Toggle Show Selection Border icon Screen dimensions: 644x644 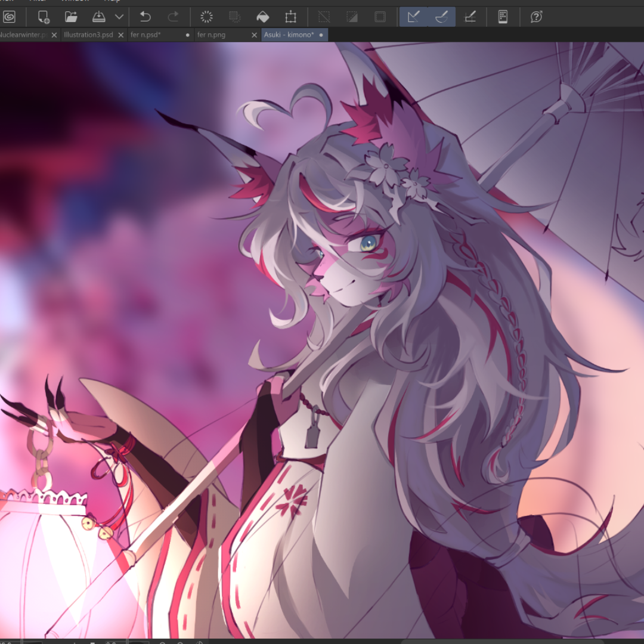(380, 17)
